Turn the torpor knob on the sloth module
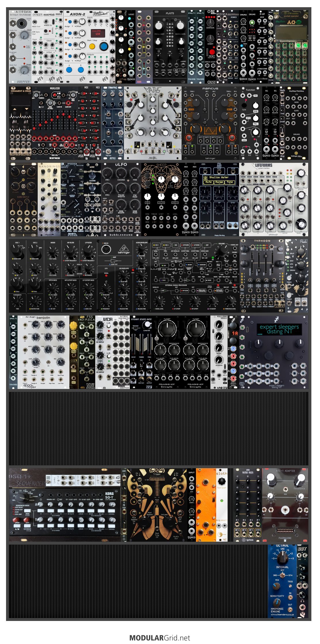Screen dimensions: 320x644 pyautogui.click(x=222, y=481)
